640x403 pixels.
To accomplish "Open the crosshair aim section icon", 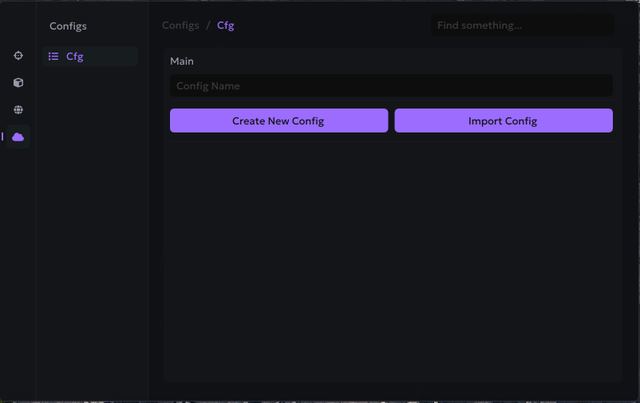I will [x=18, y=56].
